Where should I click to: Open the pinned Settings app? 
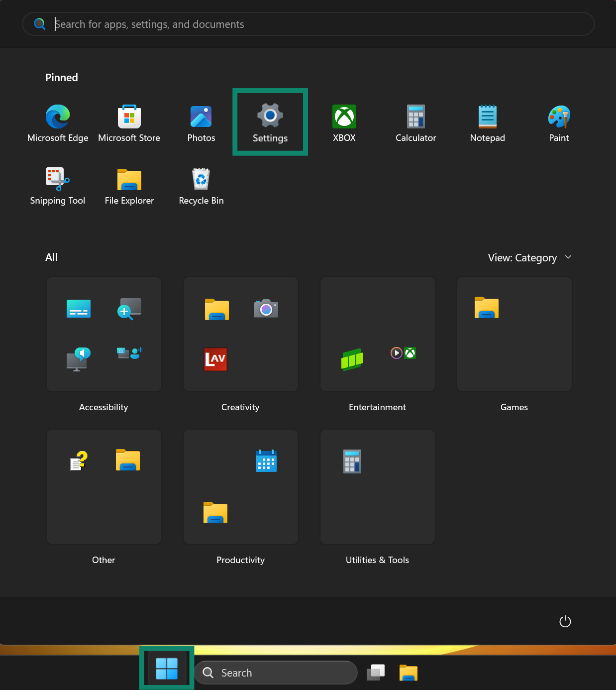pos(270,122)
